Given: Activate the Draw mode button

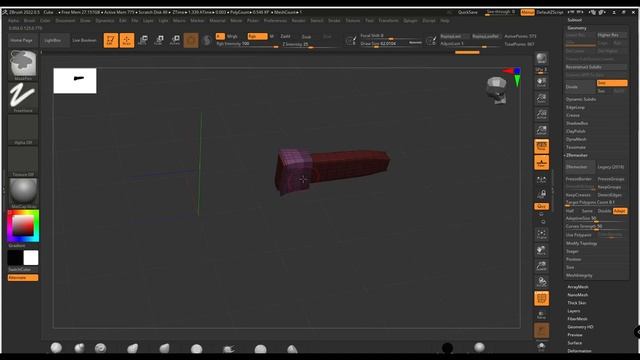Looking at the screenshot, I should (127, 40).
